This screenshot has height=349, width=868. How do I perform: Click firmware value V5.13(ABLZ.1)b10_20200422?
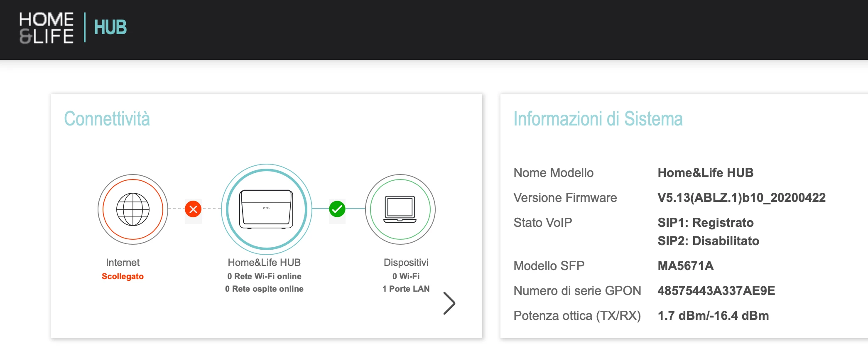(x=742, y=198)
